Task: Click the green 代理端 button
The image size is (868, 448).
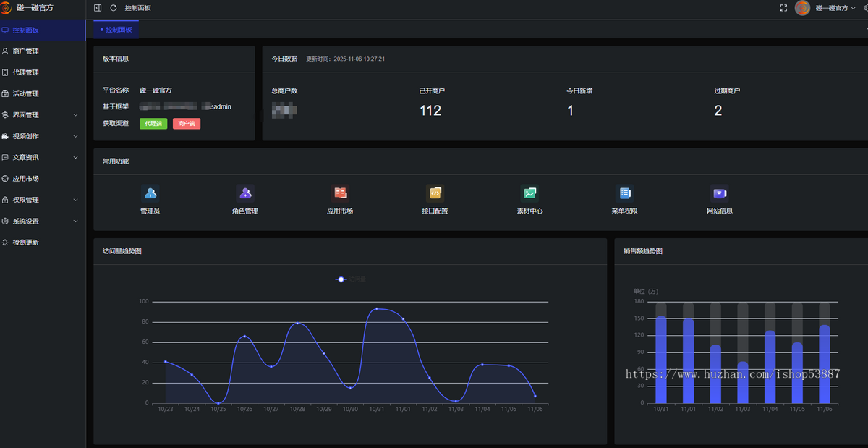Action: pyautogui.click(x=153, y=124)
